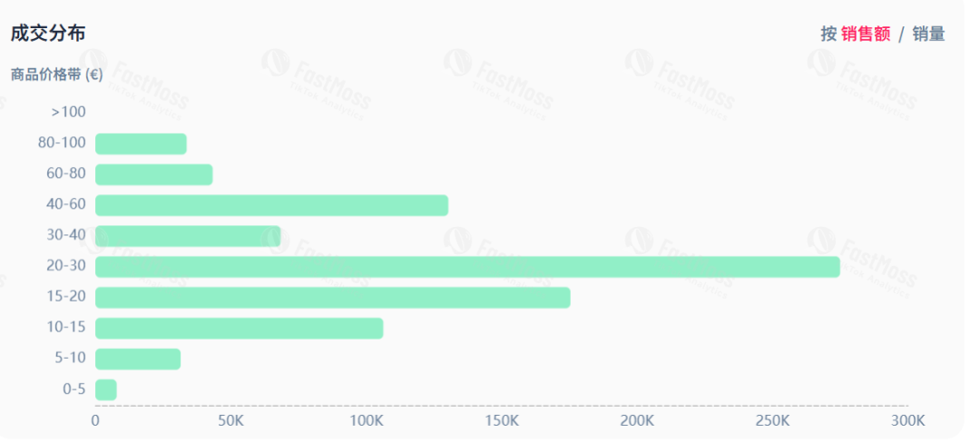Select the 10-15 price band bar

pos(239,328)
